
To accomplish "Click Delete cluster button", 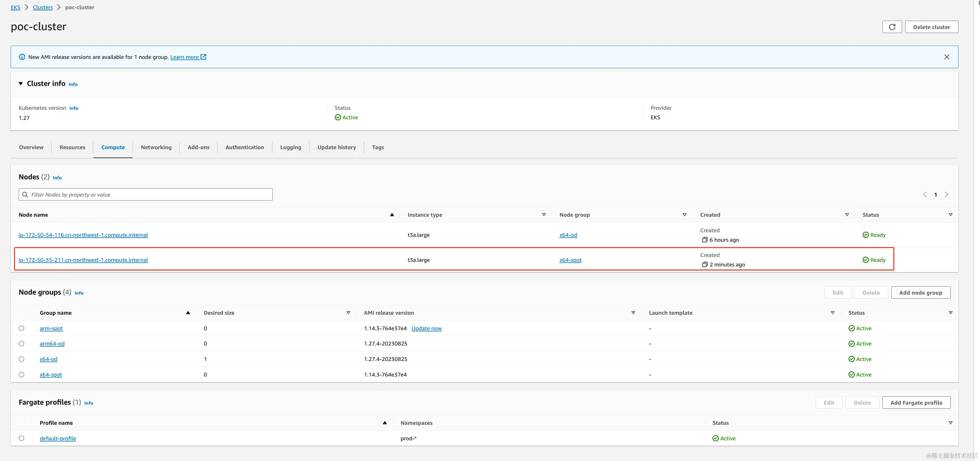I will [931, 27].
